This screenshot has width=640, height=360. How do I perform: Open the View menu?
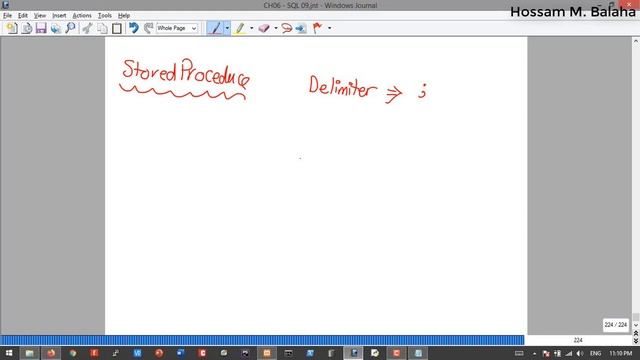pyautogui.click(x=40, y=16)
